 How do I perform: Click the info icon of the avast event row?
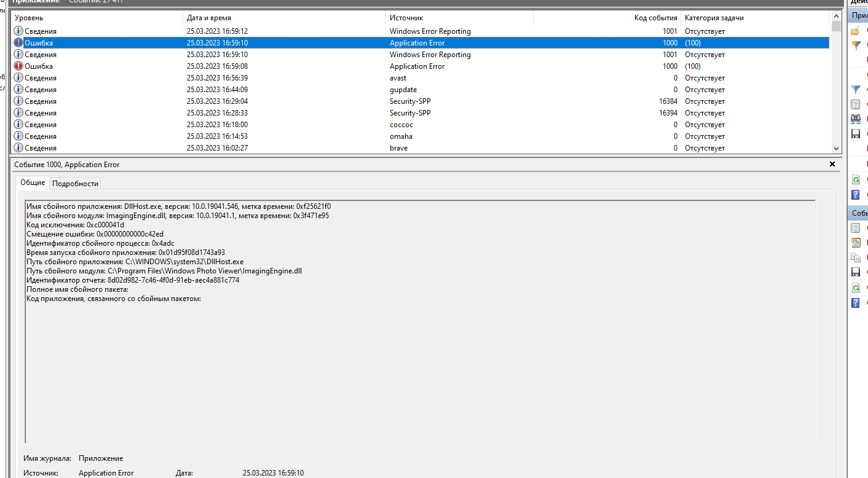pyautogui.click(x=18, y=78)
